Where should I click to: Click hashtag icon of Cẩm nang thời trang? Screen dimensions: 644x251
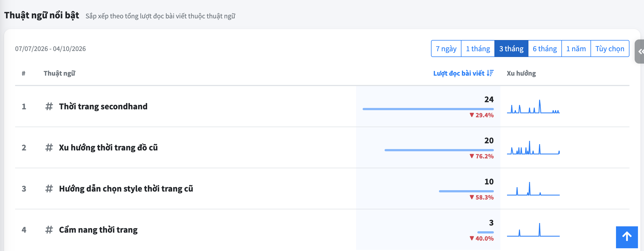click(x=49, y=230)
